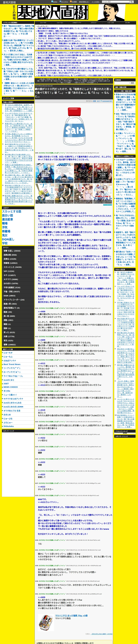Click the 記事検索 sidebar text input
Viewport: 138px width, 644px height.
(x=122, y=83)
